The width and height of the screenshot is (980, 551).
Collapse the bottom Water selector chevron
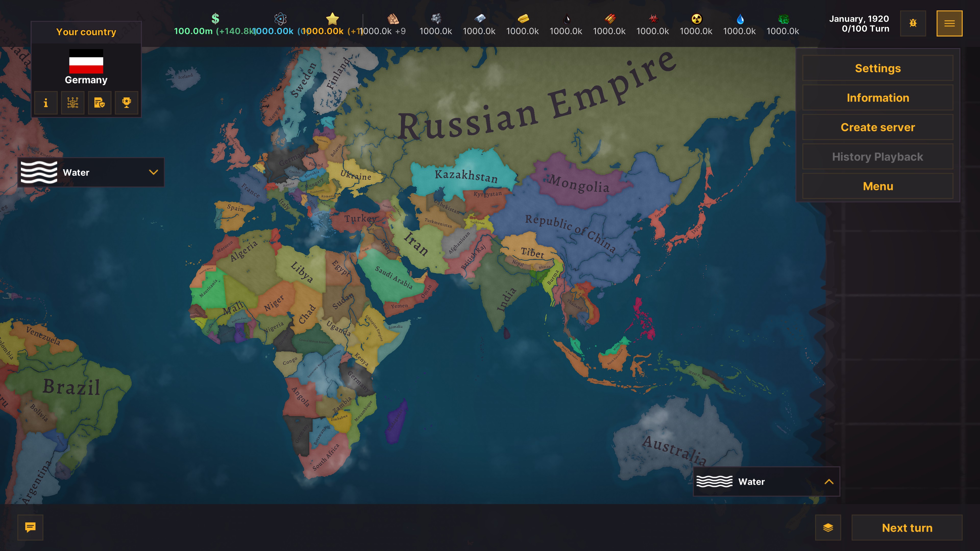(829, 482)
